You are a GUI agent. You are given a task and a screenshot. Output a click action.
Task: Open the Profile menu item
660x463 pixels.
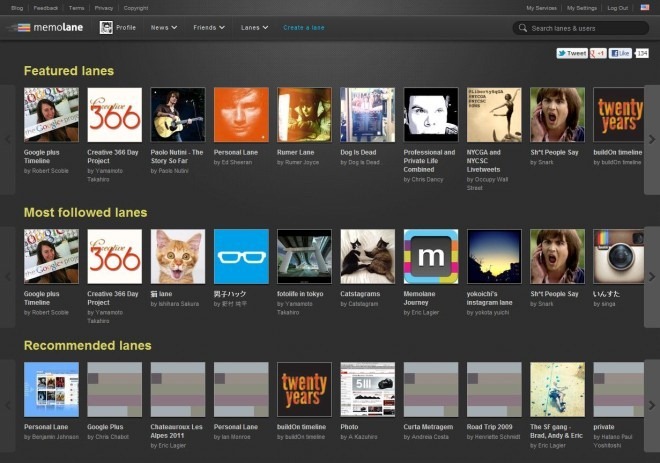click(x=126, y=28)
